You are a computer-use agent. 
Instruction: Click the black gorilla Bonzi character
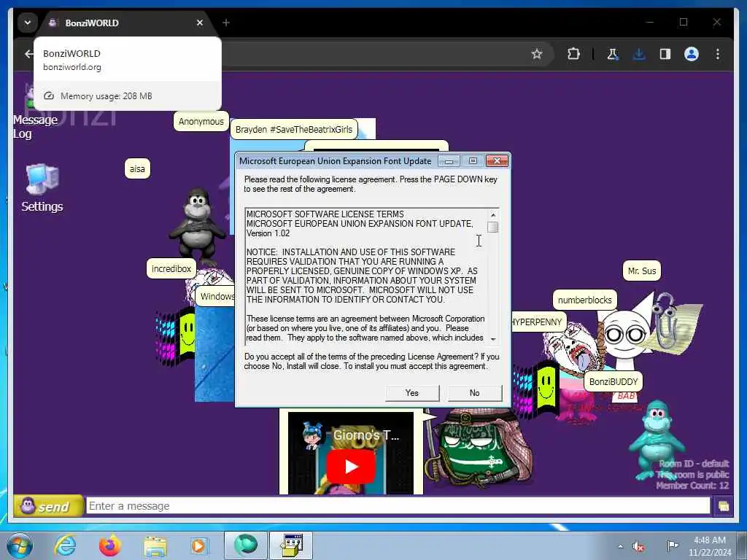(197, 224)
